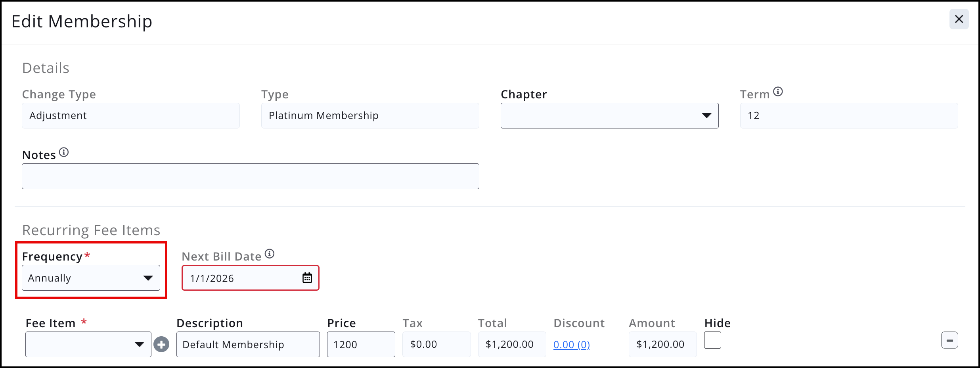Open the calendar date picker icon

(307, 278)
